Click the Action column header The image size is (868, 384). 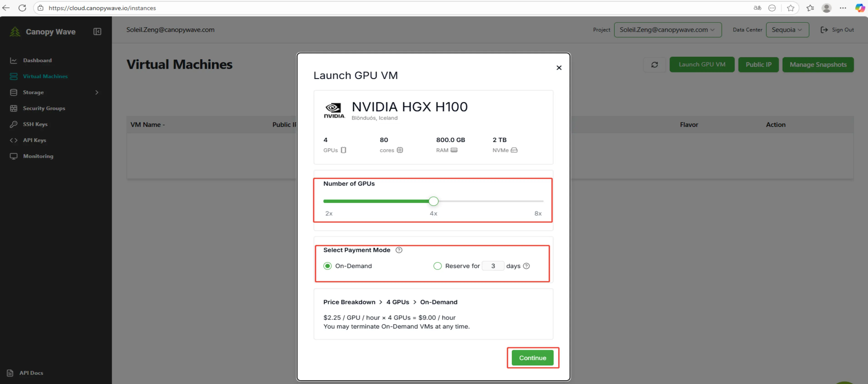[775, 125]
